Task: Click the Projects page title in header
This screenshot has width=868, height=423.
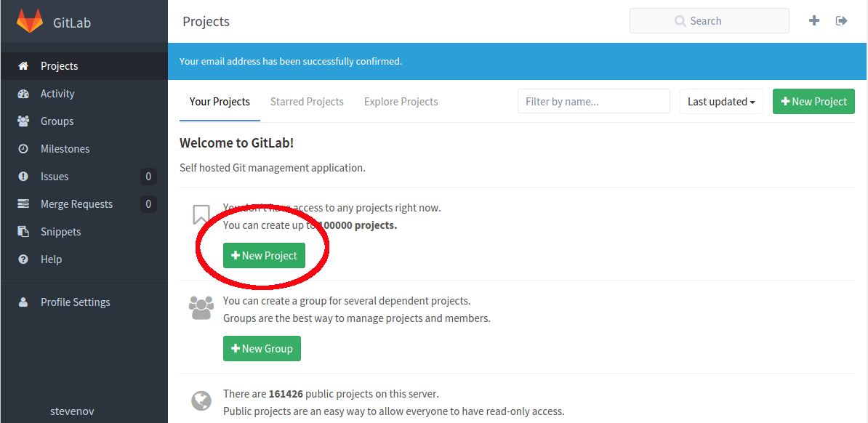Action: click(x=206, y=22)
